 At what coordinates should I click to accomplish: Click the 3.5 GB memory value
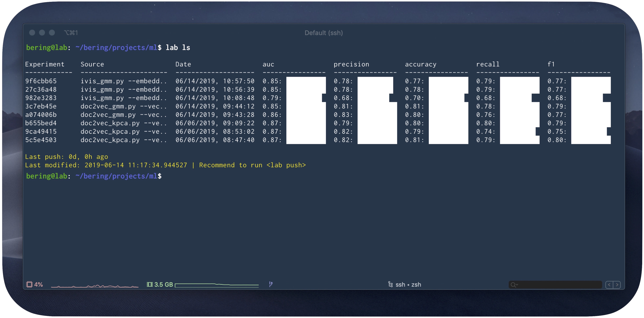(x=164, y=285)
